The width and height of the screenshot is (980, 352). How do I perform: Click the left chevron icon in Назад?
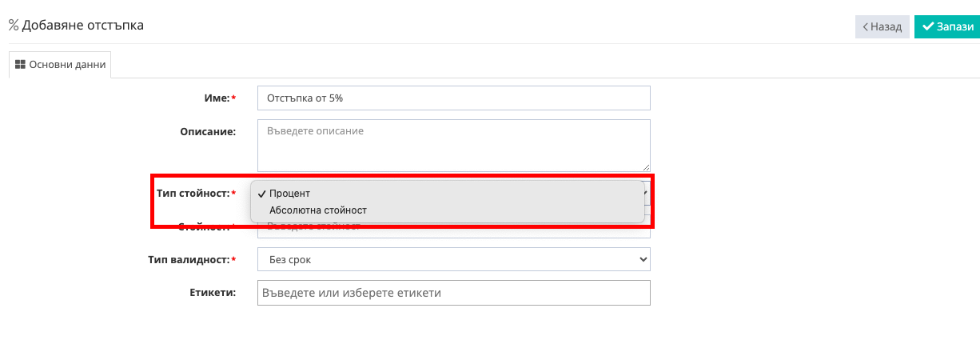click(865, 26)
